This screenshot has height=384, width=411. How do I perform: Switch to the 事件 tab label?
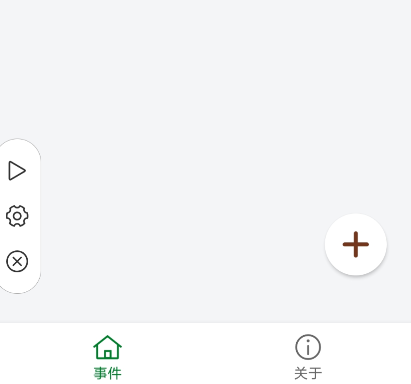click(107, 373)
